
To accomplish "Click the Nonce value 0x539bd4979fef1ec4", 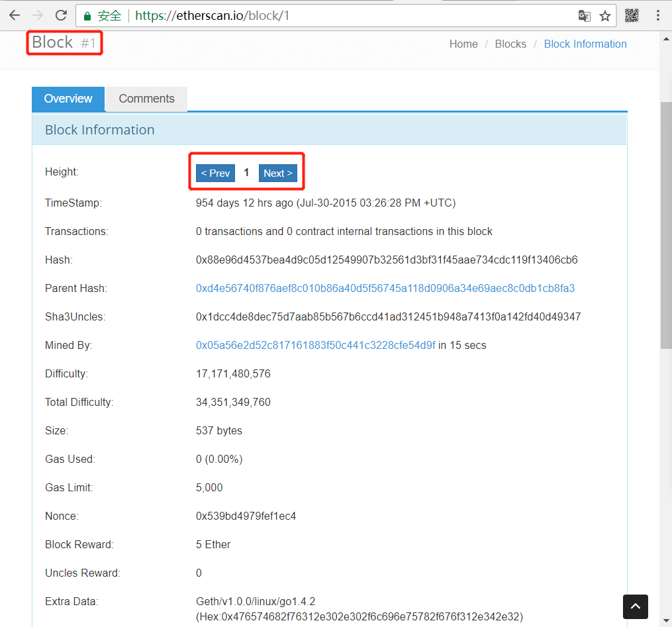I will (246, 516).
